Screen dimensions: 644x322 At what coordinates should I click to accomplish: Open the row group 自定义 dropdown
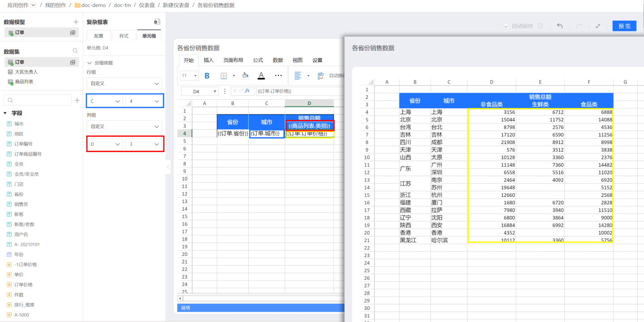point(124,84)
